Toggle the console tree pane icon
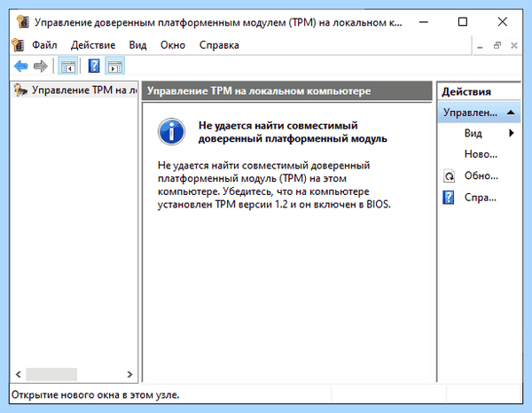 (x=68, y=66)
